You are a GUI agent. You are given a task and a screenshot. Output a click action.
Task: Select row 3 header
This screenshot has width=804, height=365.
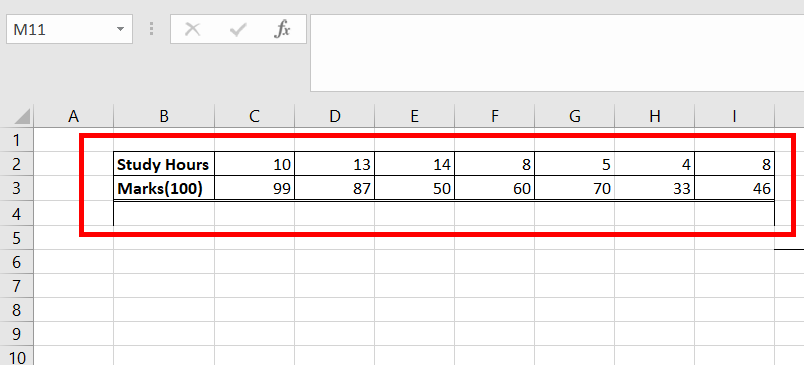(16, 188)
